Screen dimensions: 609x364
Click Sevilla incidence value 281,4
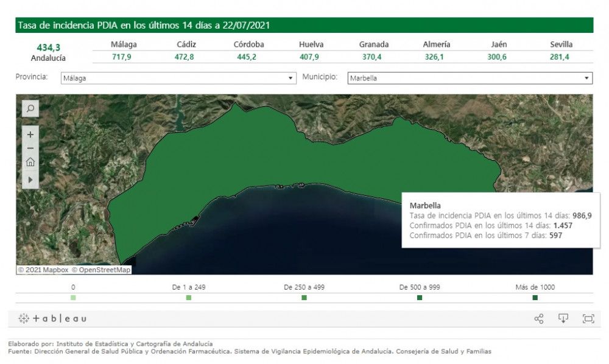pos(559,57)
